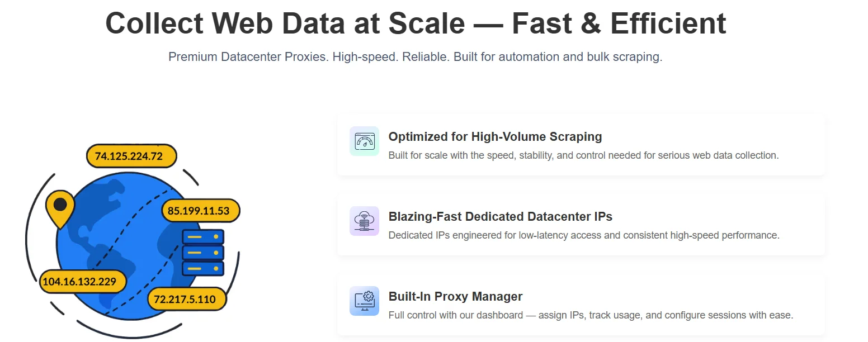
Task: Select the Blazing-Fast Dedicated Datacenter IPs title
Action: (x=500, y=216)
